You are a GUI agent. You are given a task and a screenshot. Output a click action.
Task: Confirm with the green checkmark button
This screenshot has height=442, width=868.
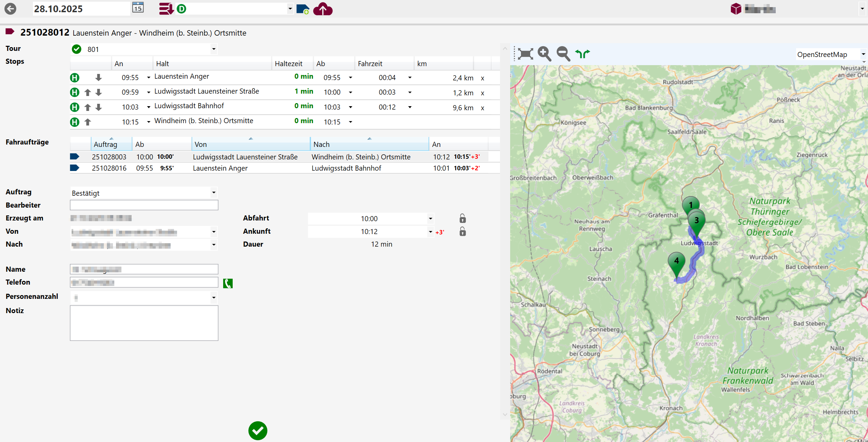pyautogui.click(x=257, y=431)
